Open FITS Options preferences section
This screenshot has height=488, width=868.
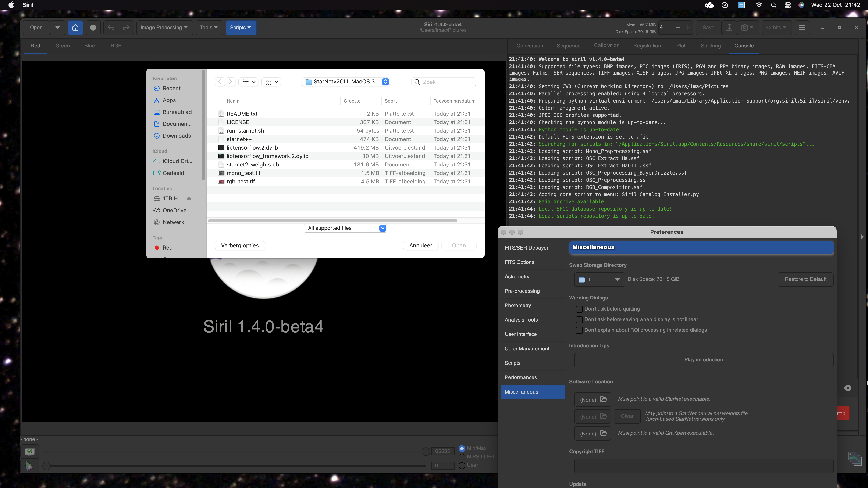click(519, 262)
